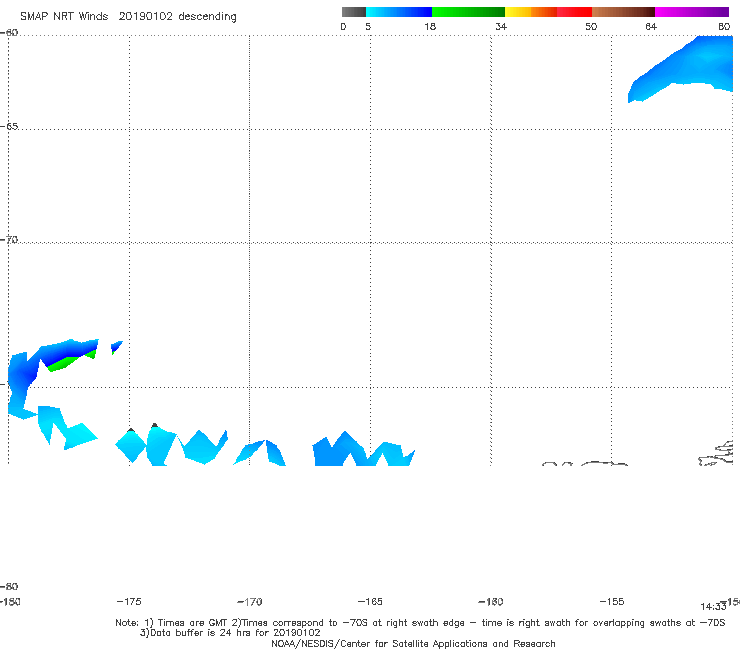Image resolution: width=740 pixels, height=650 pixels.
Task: Click the color bar label '34'
Action: point(501,26)
